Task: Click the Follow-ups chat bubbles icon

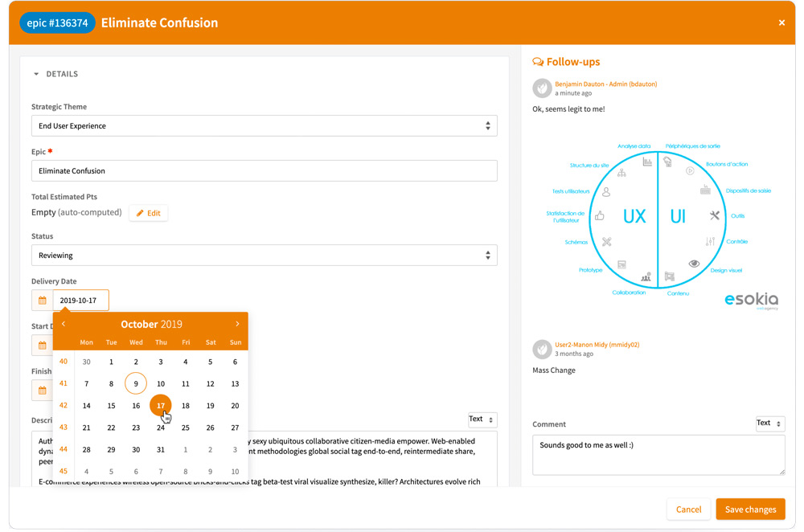Action: pos(538,62)
